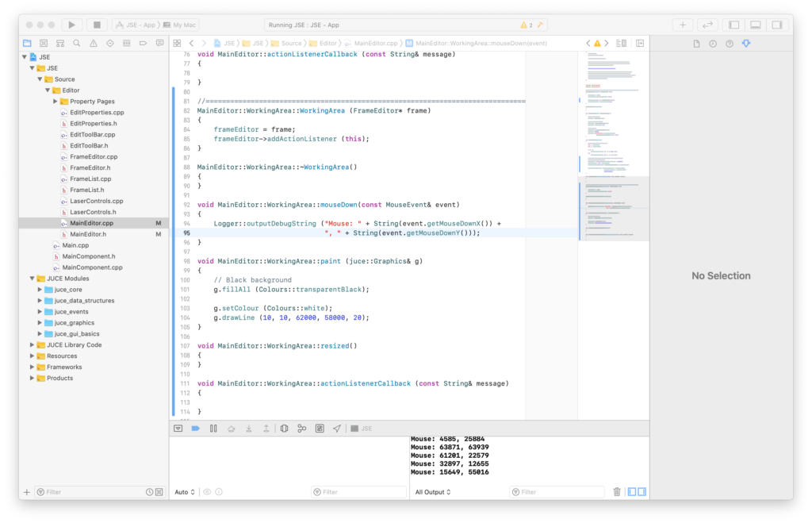Clear the console with trash icon

[x=617, y=492]
